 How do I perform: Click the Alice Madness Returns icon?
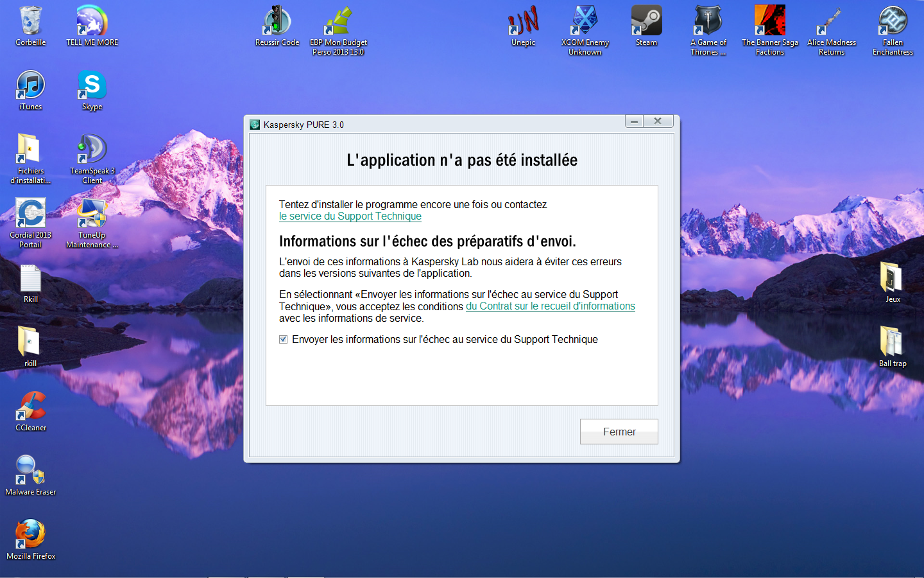click(x=832, y=30)
